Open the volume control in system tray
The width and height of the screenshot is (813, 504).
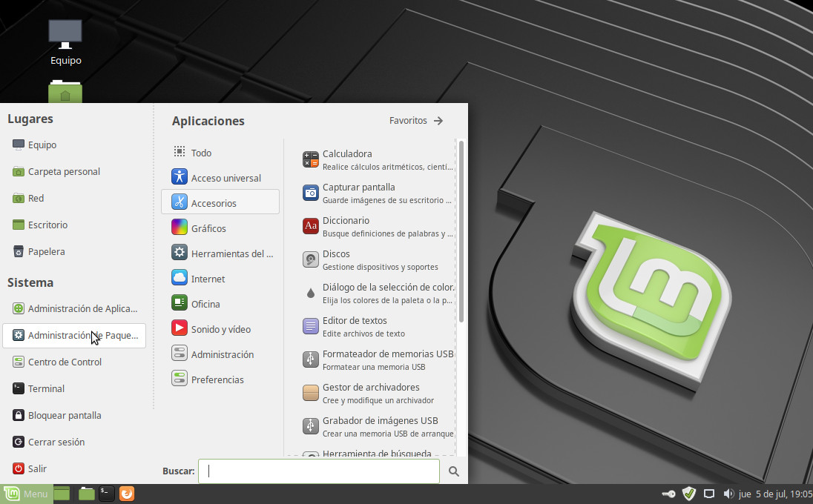(728, 494)
